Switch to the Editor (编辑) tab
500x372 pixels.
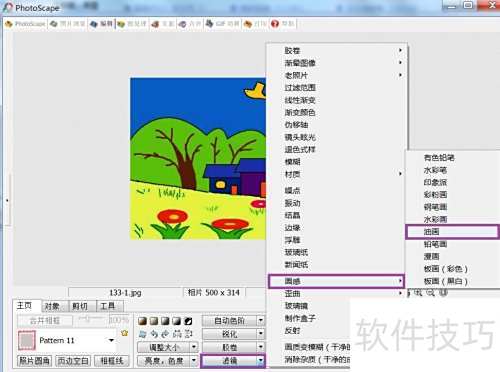(101, 24)
